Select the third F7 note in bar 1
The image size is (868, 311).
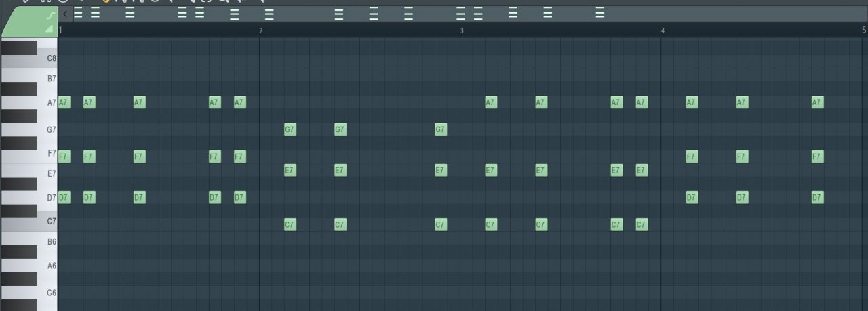click(x=140, y=157)
